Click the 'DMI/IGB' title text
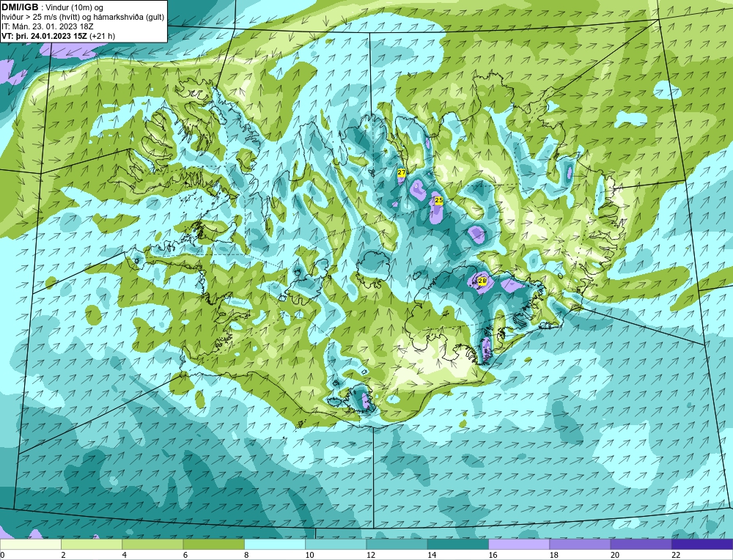Screen dimensions: 733x560 pyautogui.click(x=20, y=7)
